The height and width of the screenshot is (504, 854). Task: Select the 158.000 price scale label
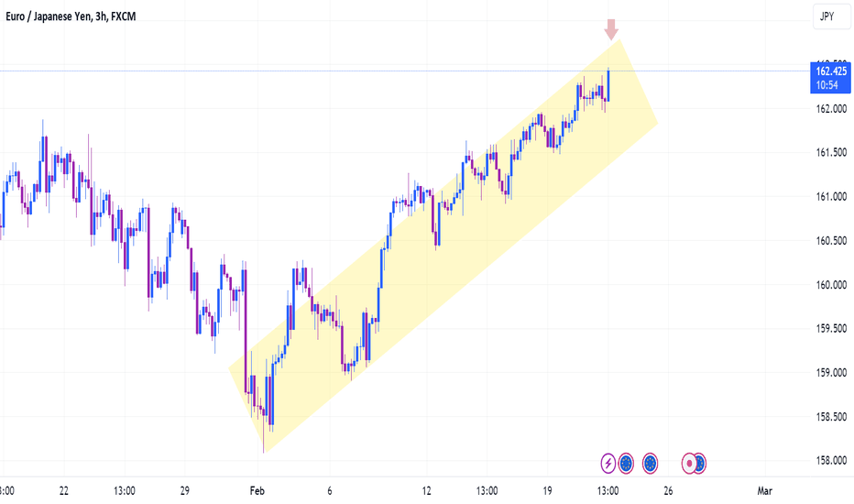coord(831,461)
